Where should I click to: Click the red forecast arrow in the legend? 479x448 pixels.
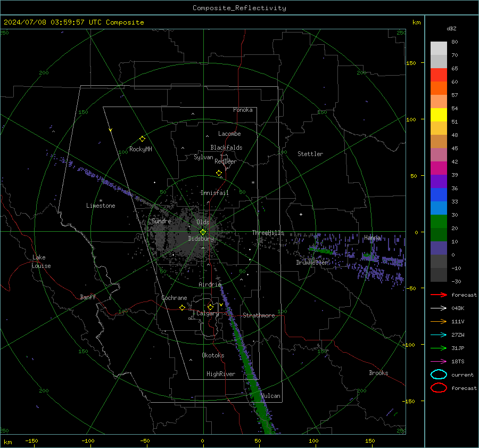click(439, 295)
